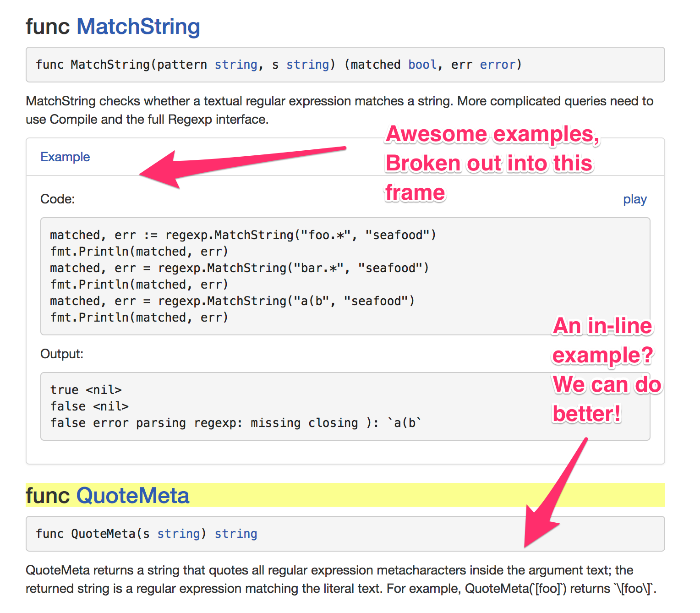Click the string type after parameter s in MatchString
The image size is (700, 613).
(x=307, y=65)
